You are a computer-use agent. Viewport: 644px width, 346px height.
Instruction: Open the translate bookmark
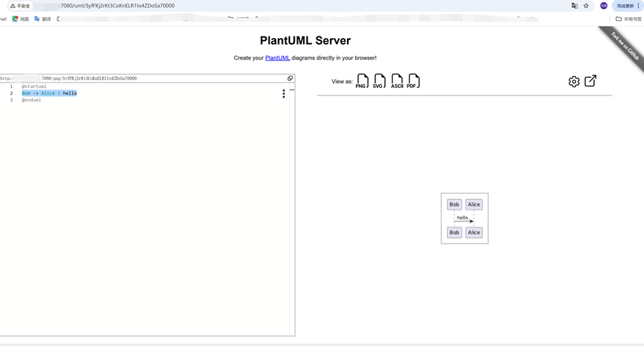(43, 19)
